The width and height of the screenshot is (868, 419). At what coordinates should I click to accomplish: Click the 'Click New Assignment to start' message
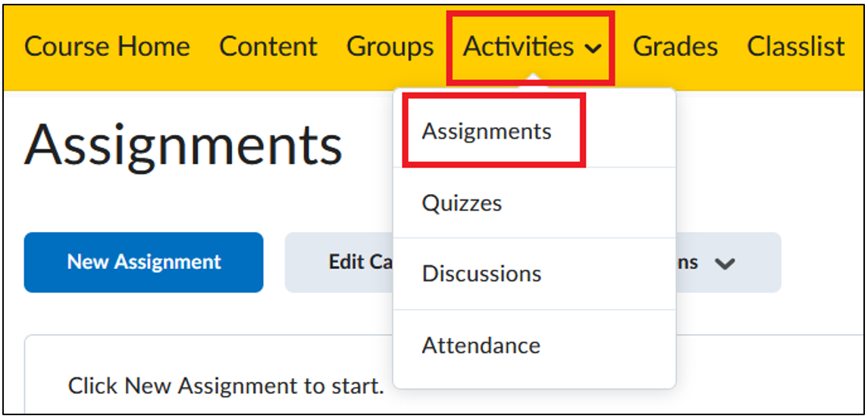226,385
